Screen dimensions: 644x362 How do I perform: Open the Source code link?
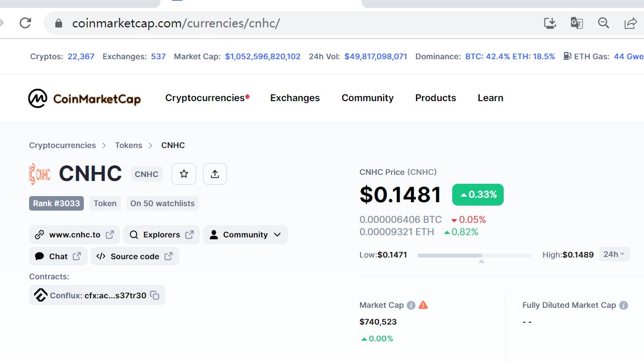pos(135,256)
